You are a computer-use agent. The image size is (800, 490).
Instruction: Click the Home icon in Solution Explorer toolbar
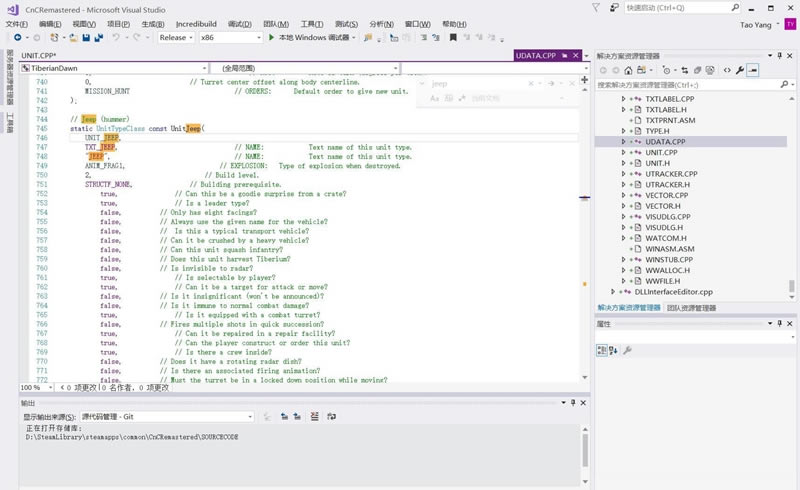pos(628,70)
